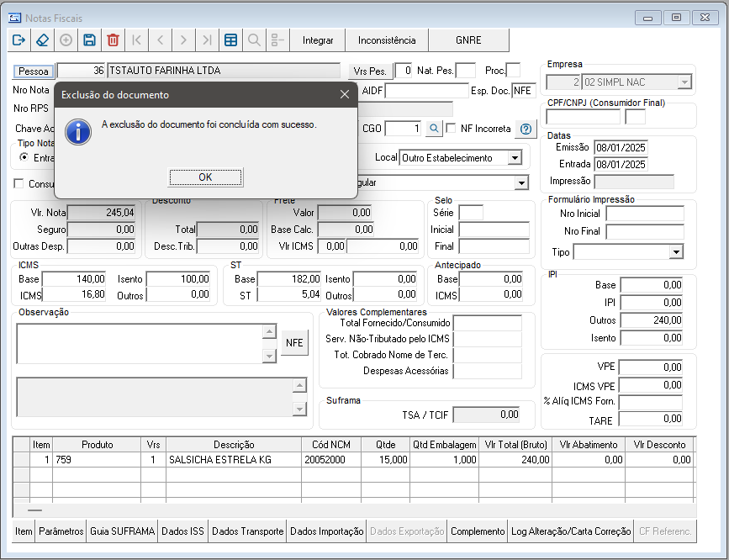Open the Parâmetros tab

coord(61,531)
